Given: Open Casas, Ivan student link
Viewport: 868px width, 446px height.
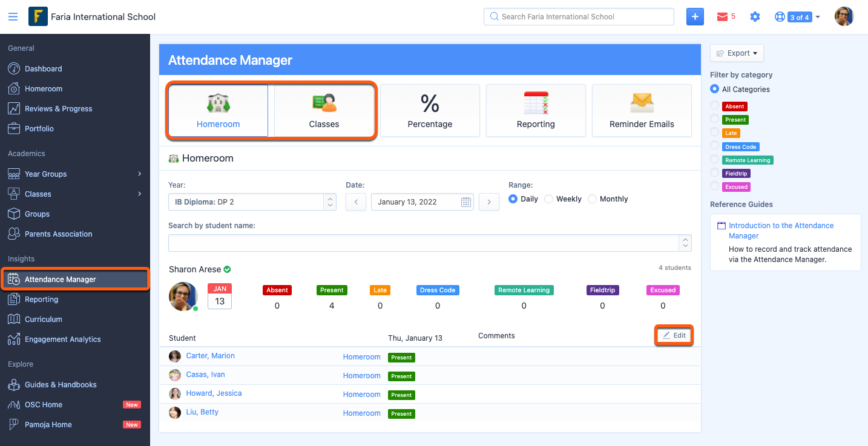Looking at the screenshot, I should pyautogui.click(x=205, y=375).
